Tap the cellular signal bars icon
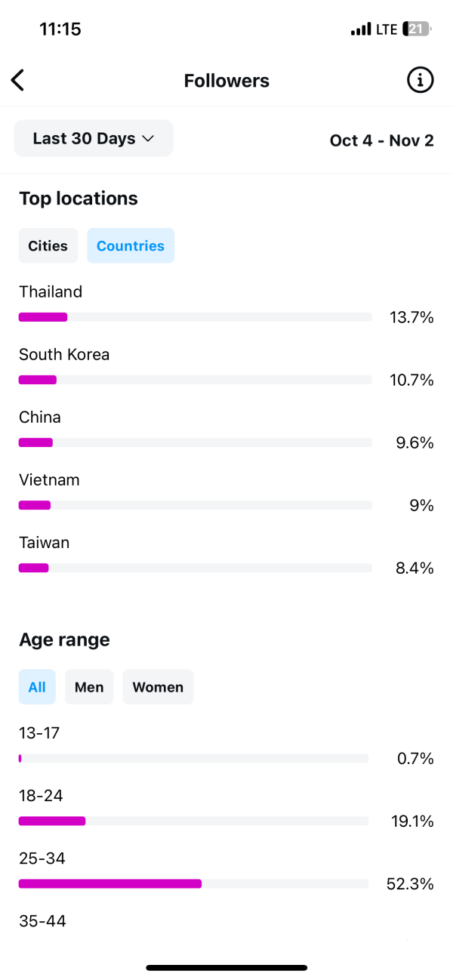453x980 pixels. pyautogui.click(x=362, y=29)
